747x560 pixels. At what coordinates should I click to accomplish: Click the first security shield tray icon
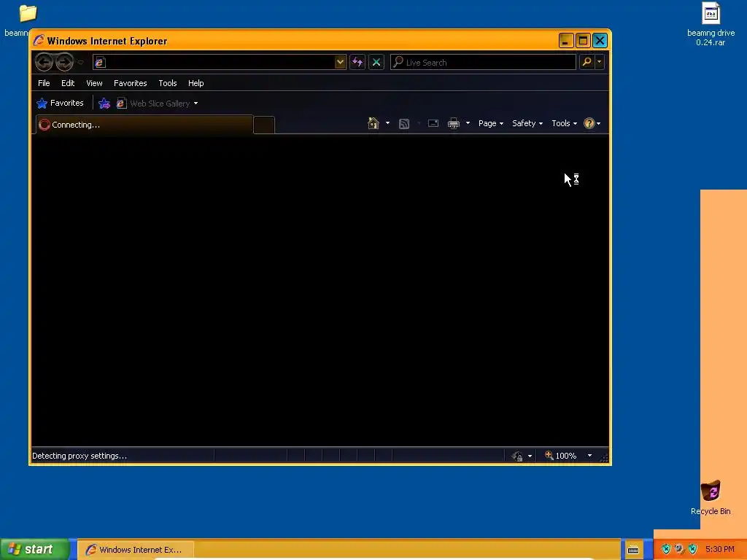coord(666,550)
